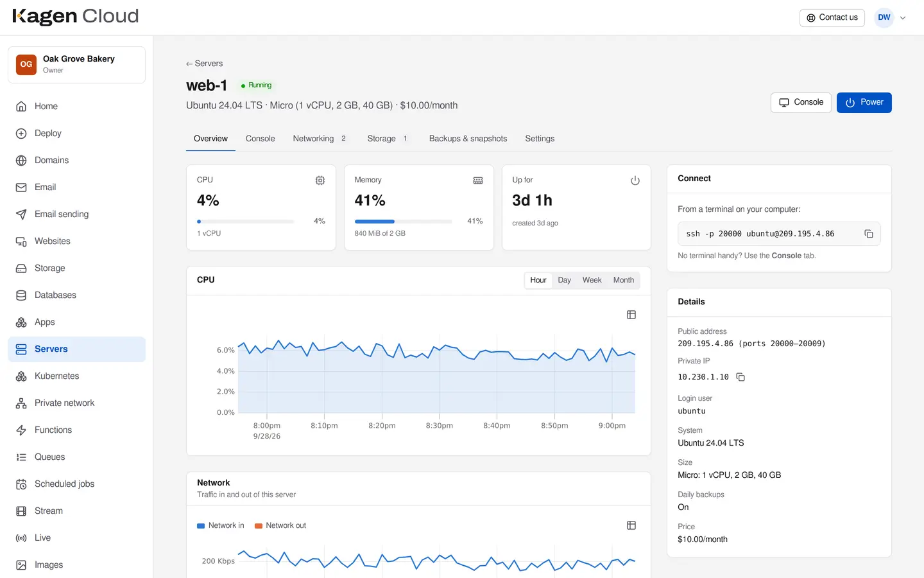Viewport: 924px width, 578px height.
Task: Open the CPU chart table view icon
Action: [x=631, y=315]
